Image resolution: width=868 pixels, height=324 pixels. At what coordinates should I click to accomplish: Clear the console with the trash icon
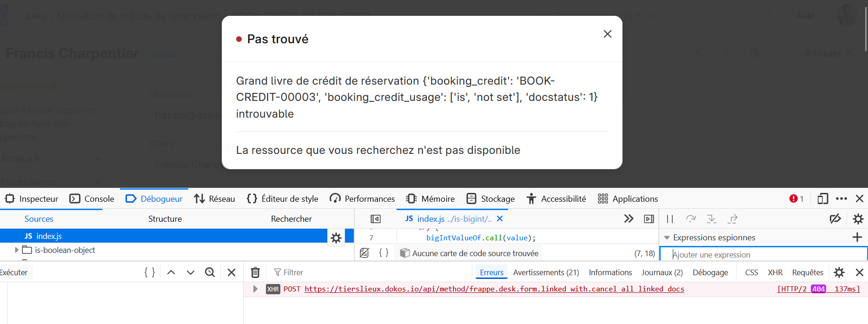tap(255, 272)
